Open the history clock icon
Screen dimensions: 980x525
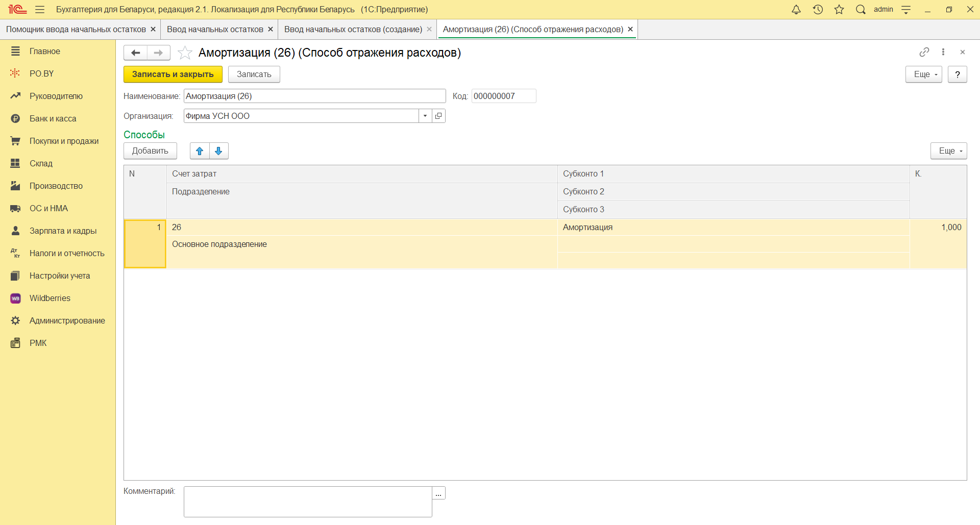point(818,10)
